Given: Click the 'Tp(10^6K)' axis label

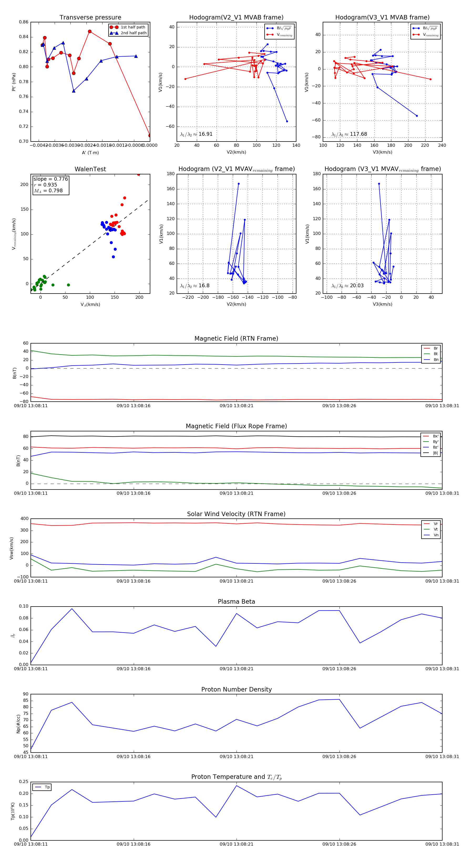Looking at the screenshot, I should click(x=13, y=811).
